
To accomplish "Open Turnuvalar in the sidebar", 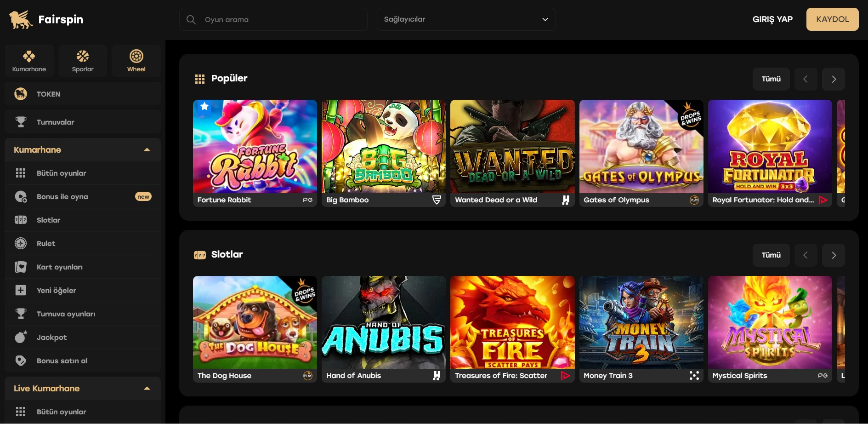I will point(83,122).
